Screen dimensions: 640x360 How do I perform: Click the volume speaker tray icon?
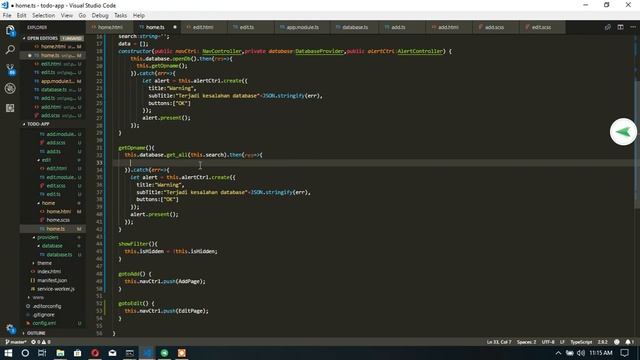click(x=581, y=353)
